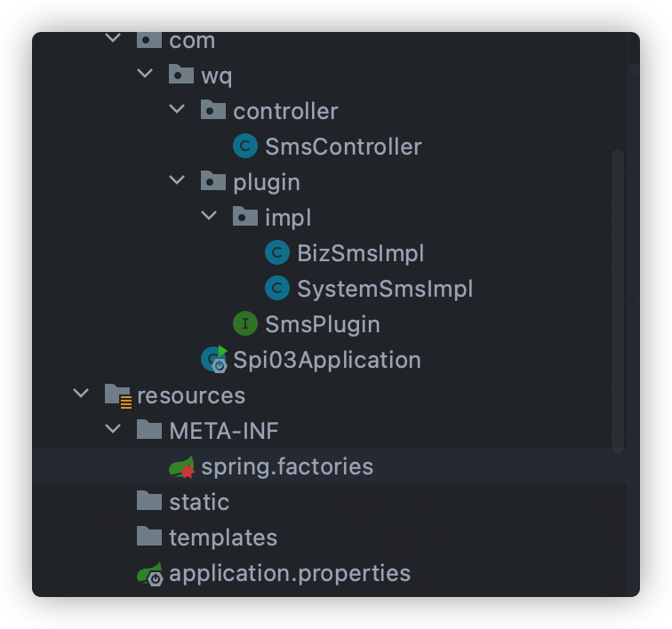Click the SystemSmsImpl class icon

277,288
